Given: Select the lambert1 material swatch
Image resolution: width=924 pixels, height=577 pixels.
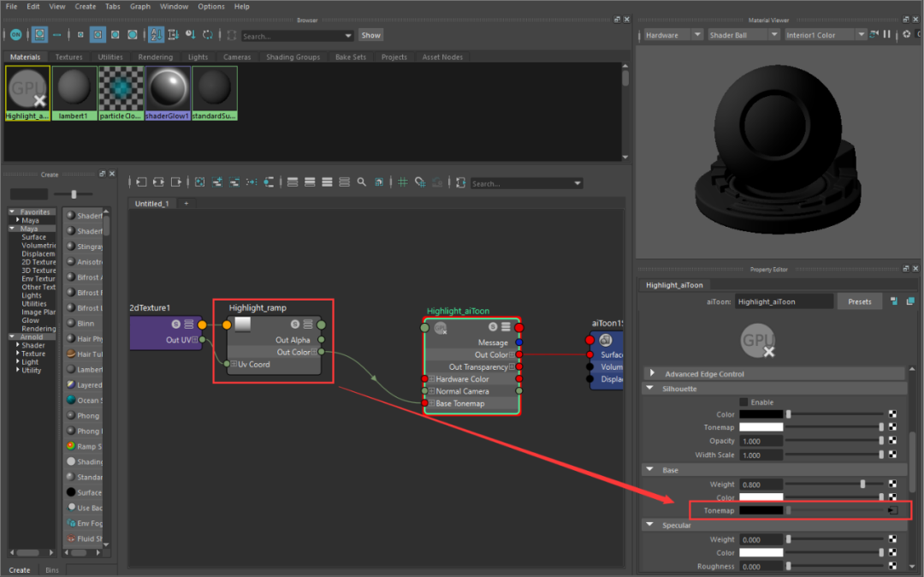Looking at the screenshot, I should 74,93.
